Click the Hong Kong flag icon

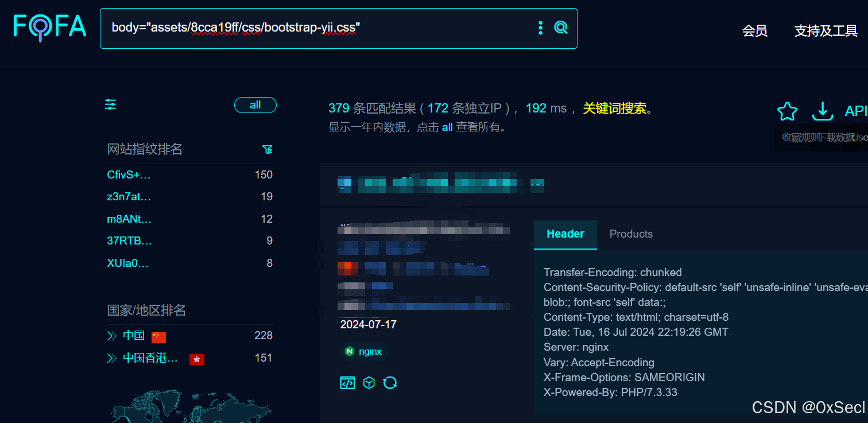(x=197, y=359)
